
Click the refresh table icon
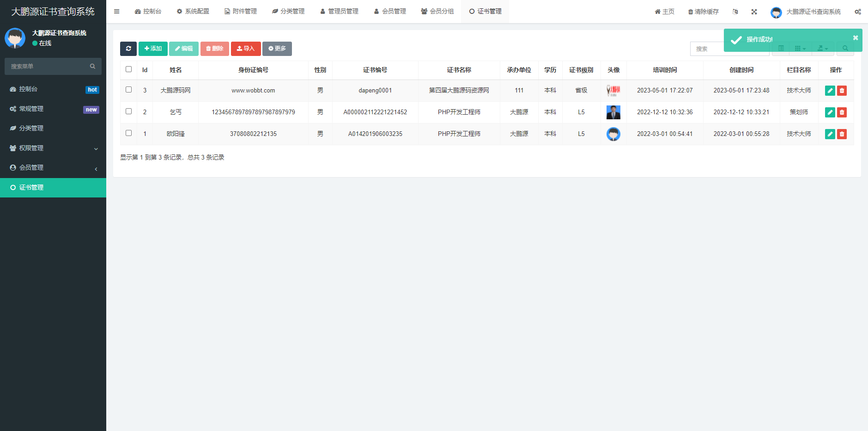pyautogui.click(x=128, y=49)
